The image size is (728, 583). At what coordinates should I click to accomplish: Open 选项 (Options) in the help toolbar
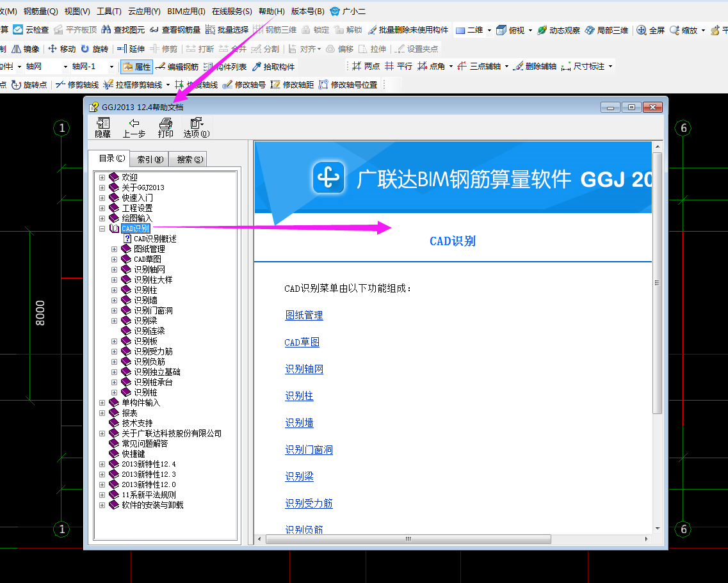(197, 127)
